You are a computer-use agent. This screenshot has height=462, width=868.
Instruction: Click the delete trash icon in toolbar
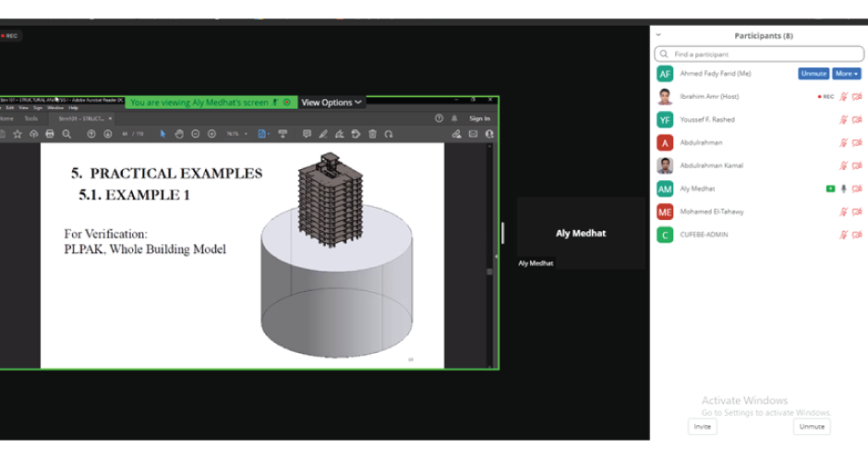(372, 134)
